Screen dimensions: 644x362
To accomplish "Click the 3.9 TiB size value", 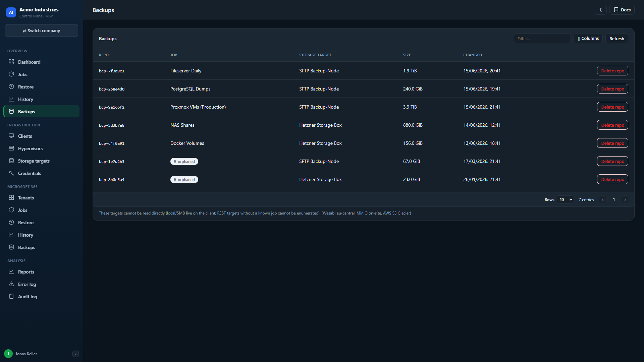I will [410, 107].
